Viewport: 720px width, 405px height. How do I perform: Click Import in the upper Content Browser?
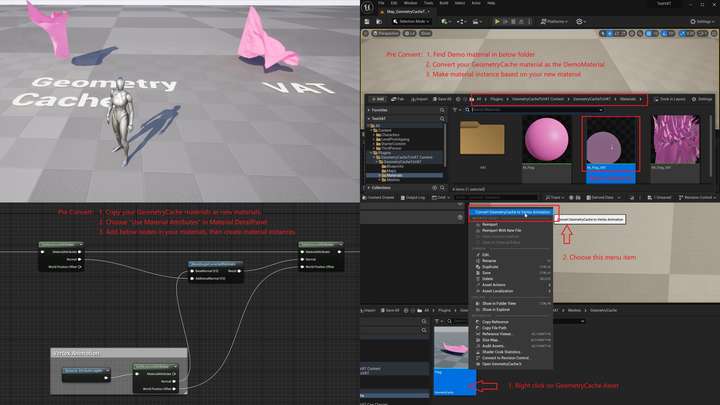(419, 99)
